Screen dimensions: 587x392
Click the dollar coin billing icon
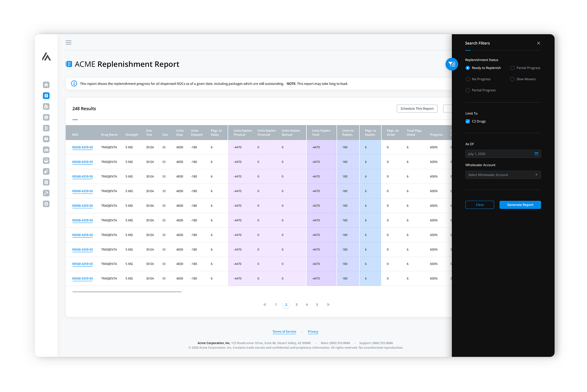pos(46,117)
